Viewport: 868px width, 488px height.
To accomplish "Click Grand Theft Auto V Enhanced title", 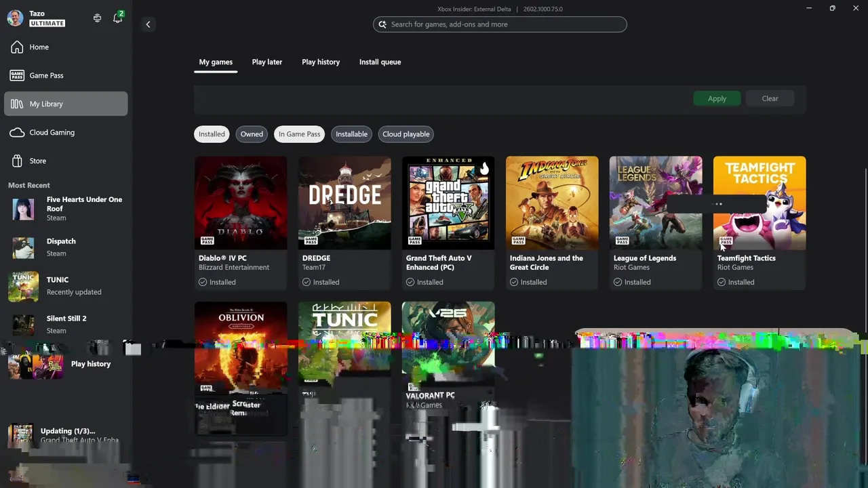I will 439,262.
